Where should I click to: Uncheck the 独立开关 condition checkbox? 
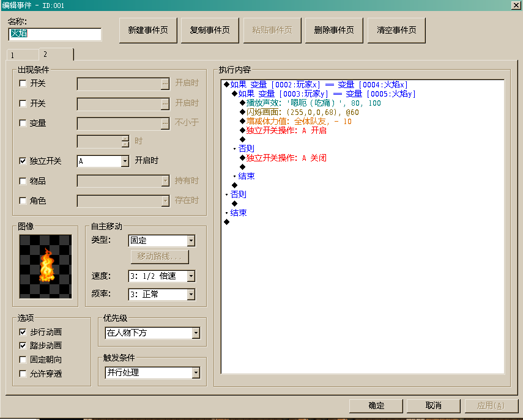tap(23, 161)
